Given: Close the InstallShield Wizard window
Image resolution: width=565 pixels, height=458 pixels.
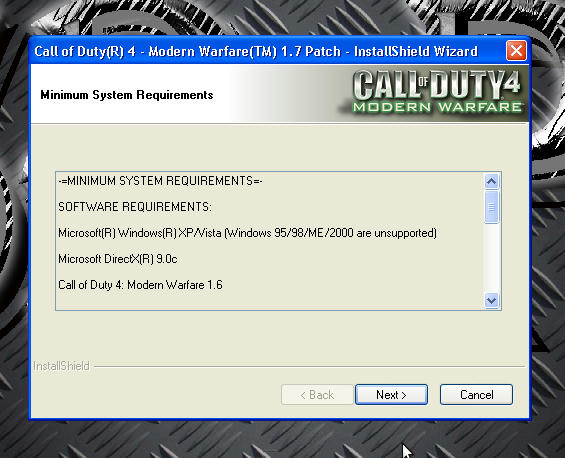Looking at the screenshot, I should [x=516, y=51].
